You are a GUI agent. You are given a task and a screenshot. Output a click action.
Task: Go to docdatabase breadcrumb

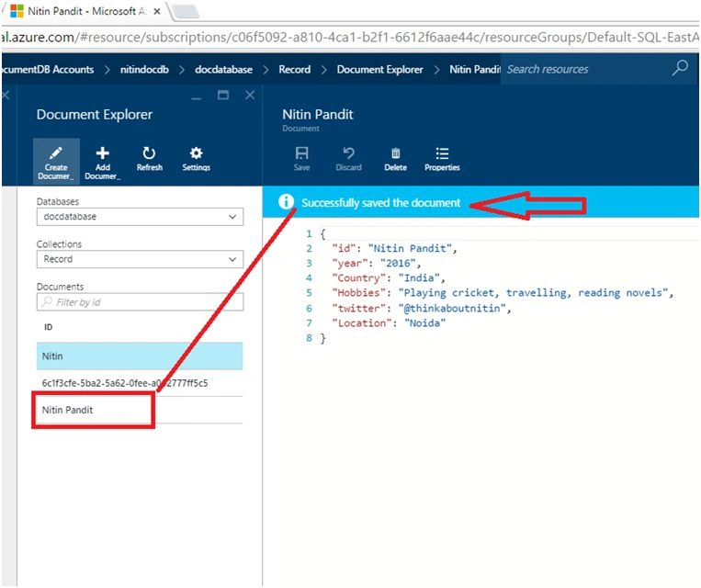pos(223,70)
